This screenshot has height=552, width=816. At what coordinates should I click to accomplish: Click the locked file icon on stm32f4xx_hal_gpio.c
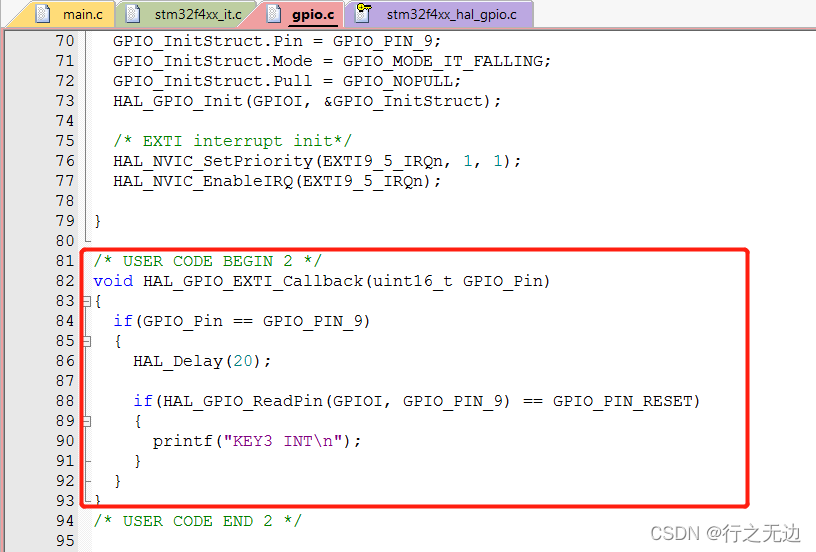(363, 13)
